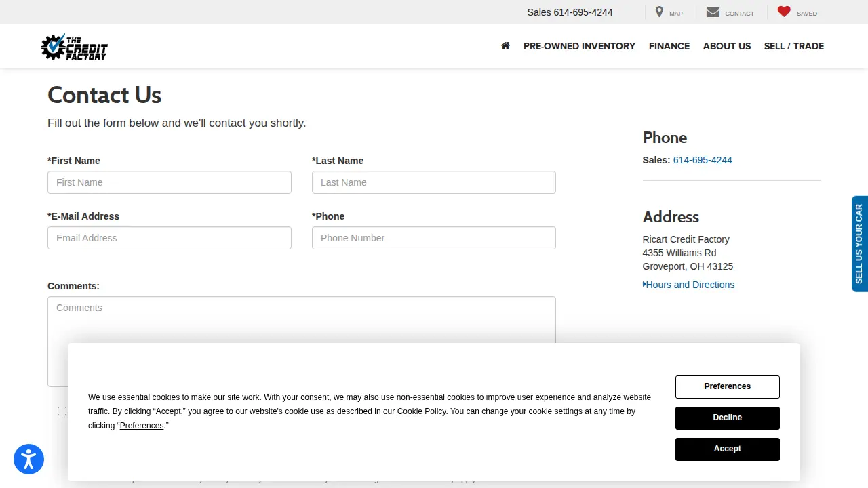Open the Finance menu

click(x=669, y=46)
